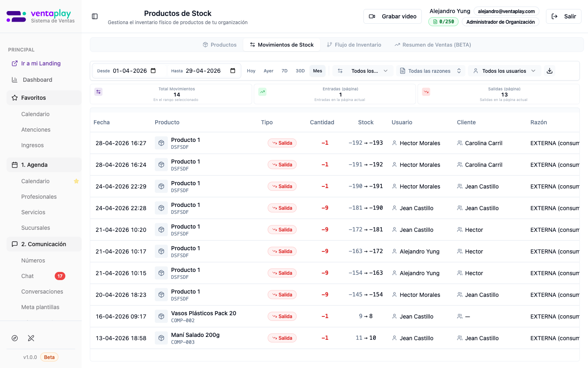Activate the Hoy date filter
This screenshot has width=588, height=368.
pos(251,70)
